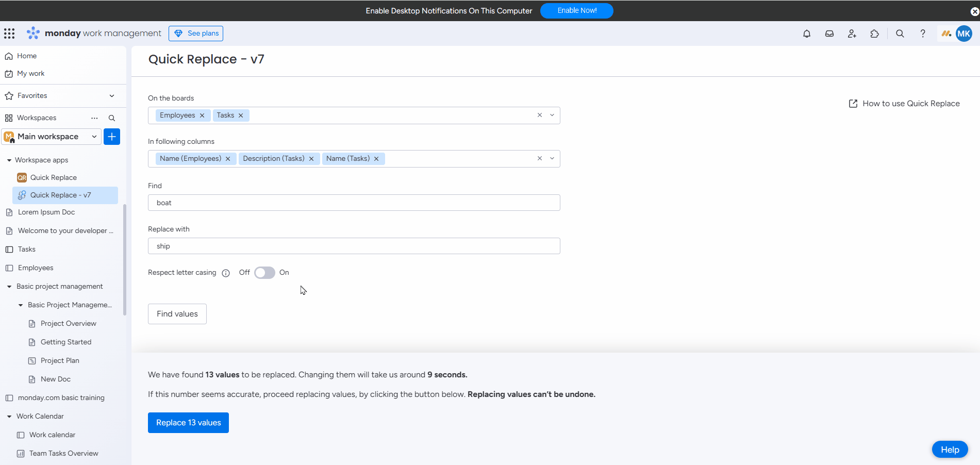The image size is (980, 465).
Task: Click the Workspaces label in sidebar
Action: pyautogui.click(x=37, y=118)
